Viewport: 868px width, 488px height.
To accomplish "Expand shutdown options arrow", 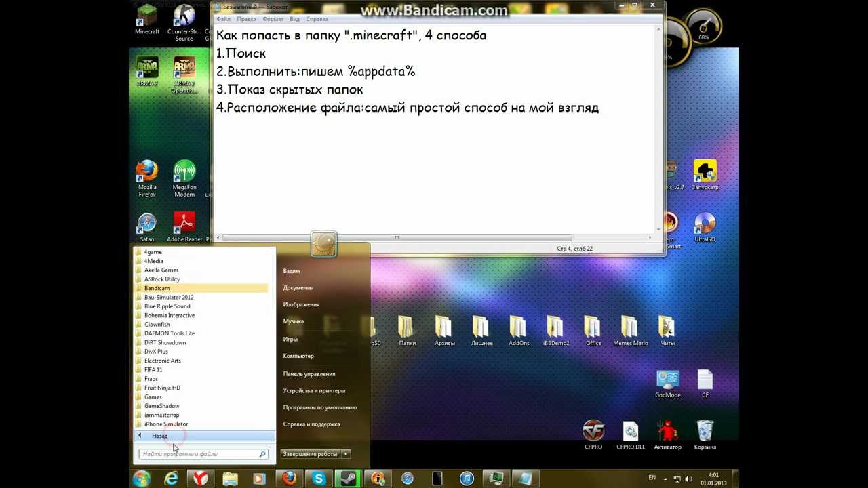I will click(346, 454).
